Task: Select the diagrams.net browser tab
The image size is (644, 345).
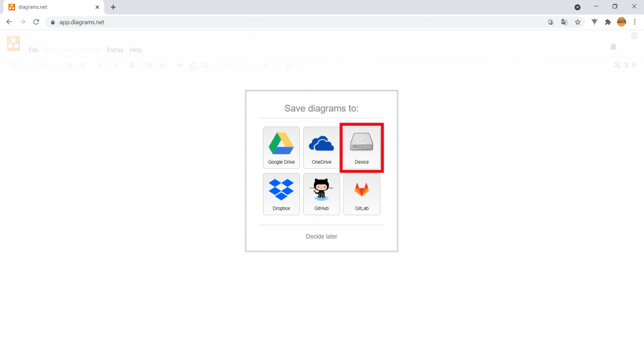Action: 53,8
